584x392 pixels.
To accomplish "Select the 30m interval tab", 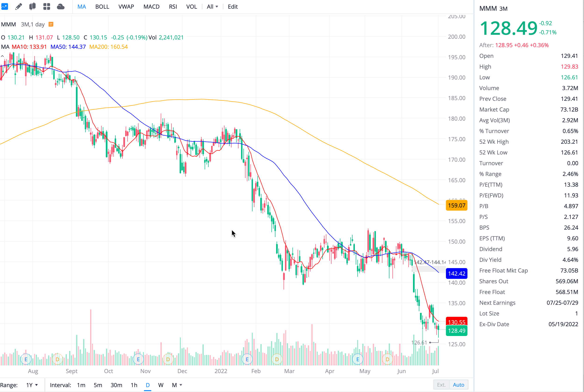I will 116,385.
